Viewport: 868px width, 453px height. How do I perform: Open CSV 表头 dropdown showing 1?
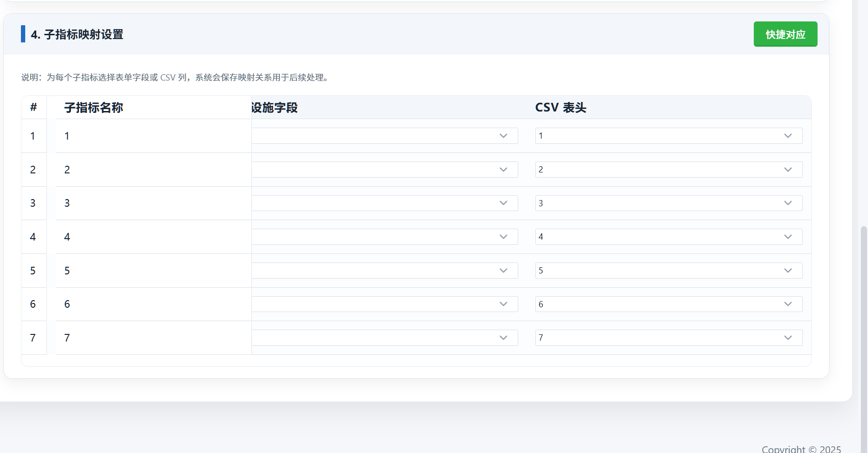click(x=669, y=136)
